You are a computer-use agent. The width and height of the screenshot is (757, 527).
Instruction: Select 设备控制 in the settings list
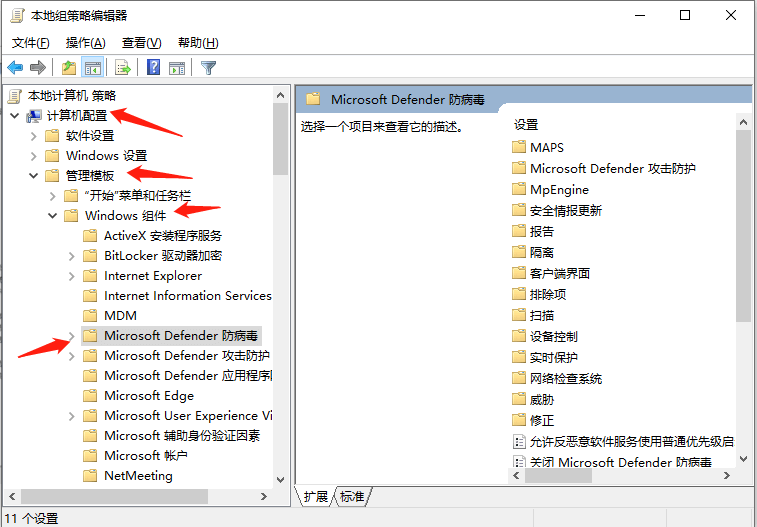pyautogui.click(x=554, y=336)
